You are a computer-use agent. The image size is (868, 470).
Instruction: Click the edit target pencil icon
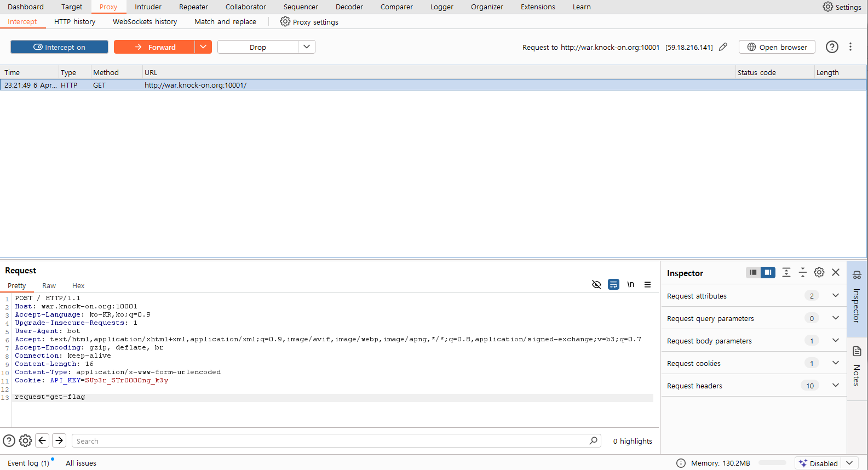click(x=723, y=47)
